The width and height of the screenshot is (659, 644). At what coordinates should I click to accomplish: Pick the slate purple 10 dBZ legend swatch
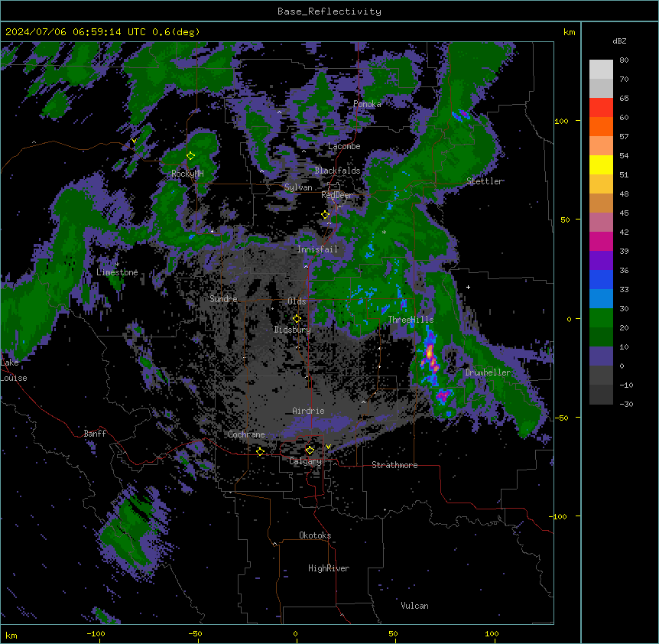pyautogui.click(x=601, y=356)
